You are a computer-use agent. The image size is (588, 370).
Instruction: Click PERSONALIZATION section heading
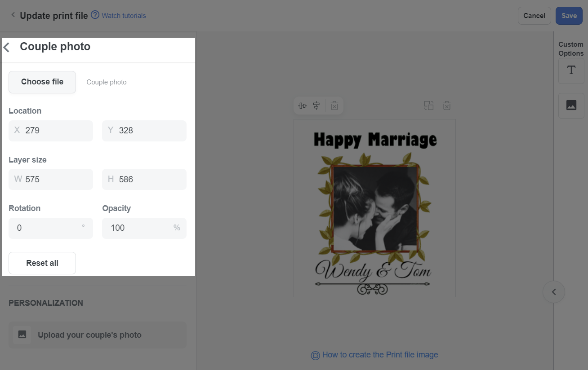[x=46, y=303]
